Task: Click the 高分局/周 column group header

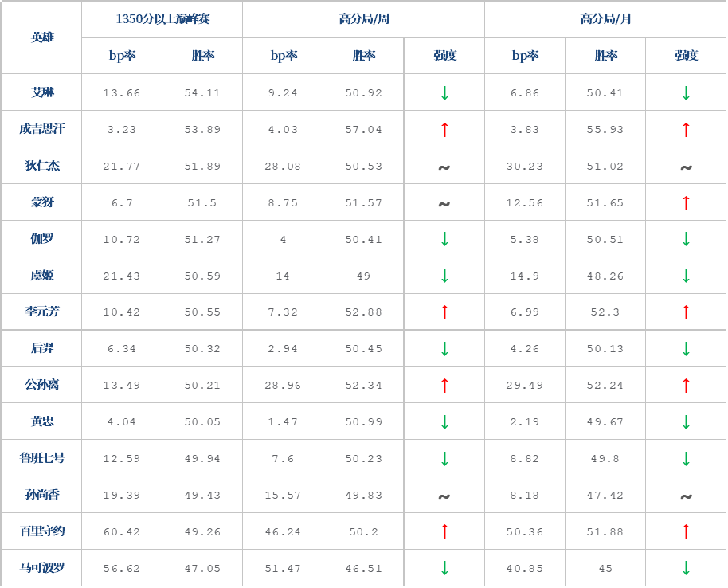Action: (x=364, y=19)
